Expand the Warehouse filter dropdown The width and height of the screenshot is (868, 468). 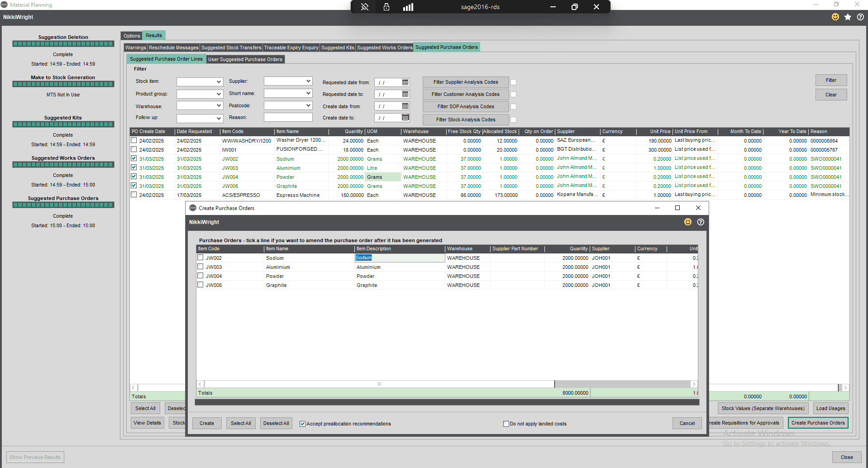tap(219, 105)
